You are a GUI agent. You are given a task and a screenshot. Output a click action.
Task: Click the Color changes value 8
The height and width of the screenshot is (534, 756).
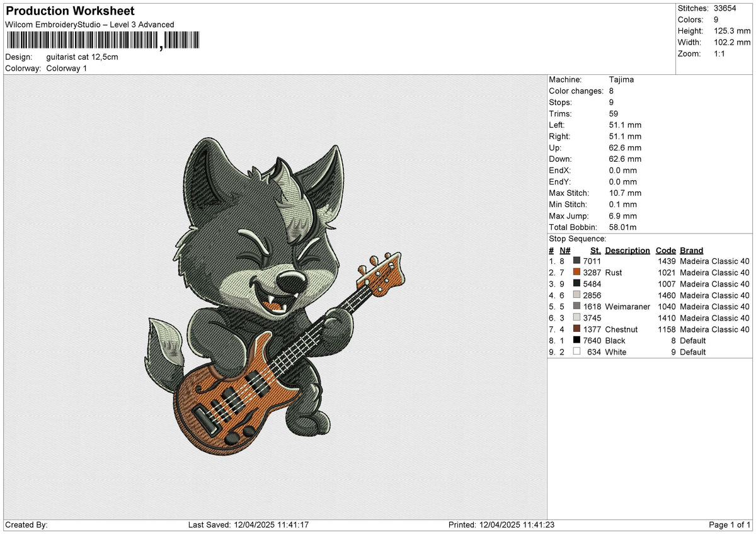pos(612,91)
